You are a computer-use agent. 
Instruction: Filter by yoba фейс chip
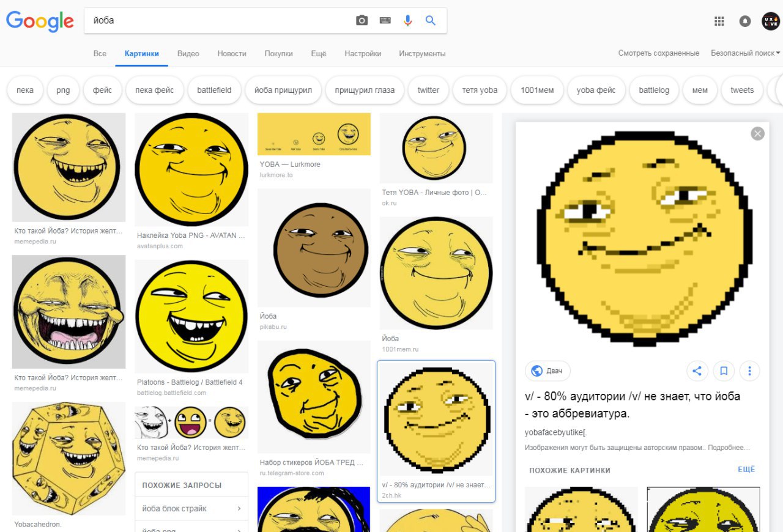[x=596, y=90]
